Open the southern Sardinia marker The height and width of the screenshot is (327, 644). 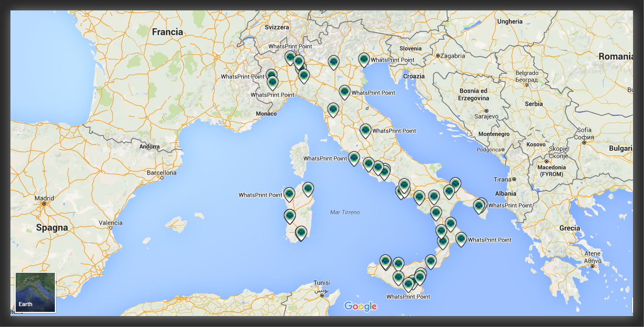pos(301,234)
